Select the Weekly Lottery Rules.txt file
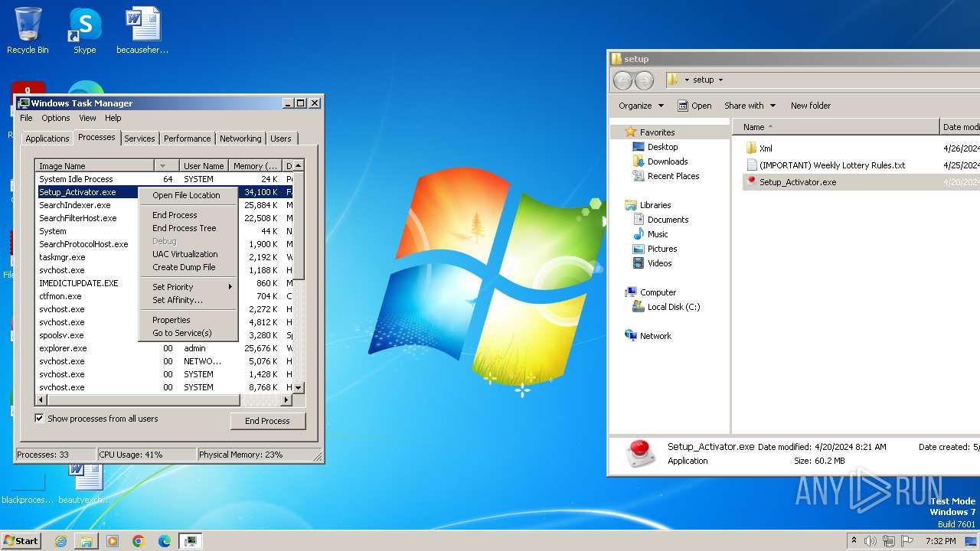This screenshot has height=551, width=980. click(831, 165)
